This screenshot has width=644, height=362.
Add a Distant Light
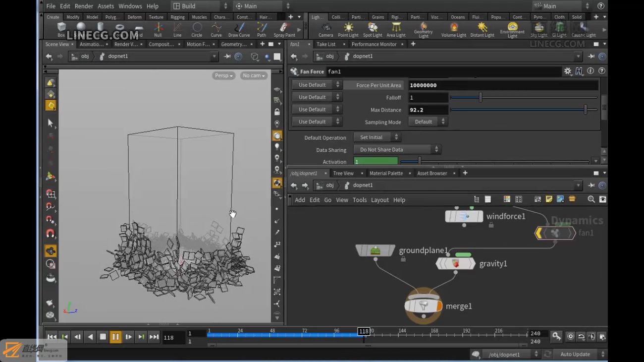coord(482,29)
